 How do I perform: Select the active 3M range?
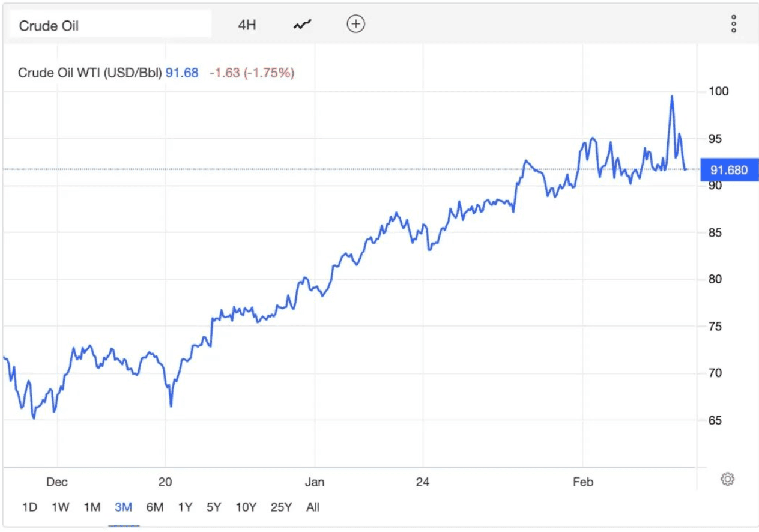[x=123, y=507]
